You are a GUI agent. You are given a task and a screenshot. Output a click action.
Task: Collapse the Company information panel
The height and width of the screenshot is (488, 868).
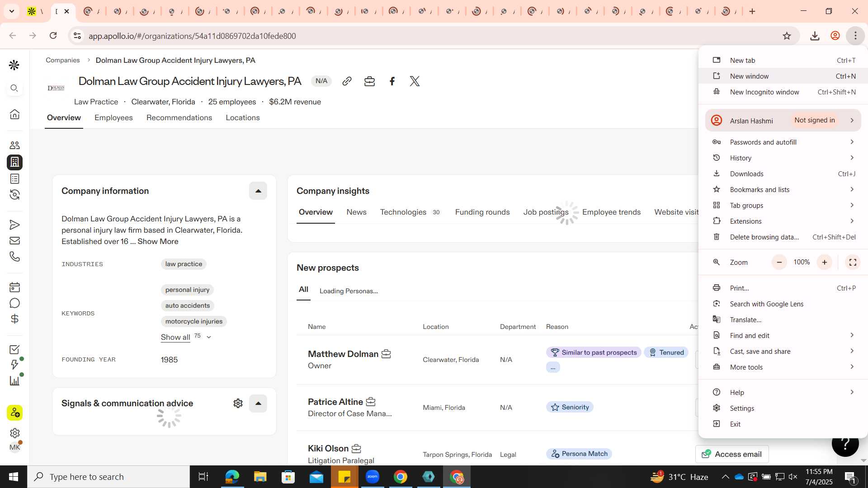pos(258,191)
